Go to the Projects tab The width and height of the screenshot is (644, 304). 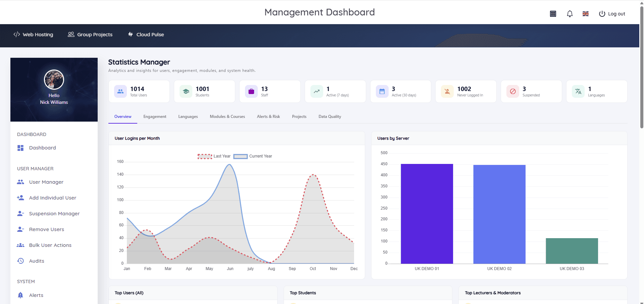(299, 117)
